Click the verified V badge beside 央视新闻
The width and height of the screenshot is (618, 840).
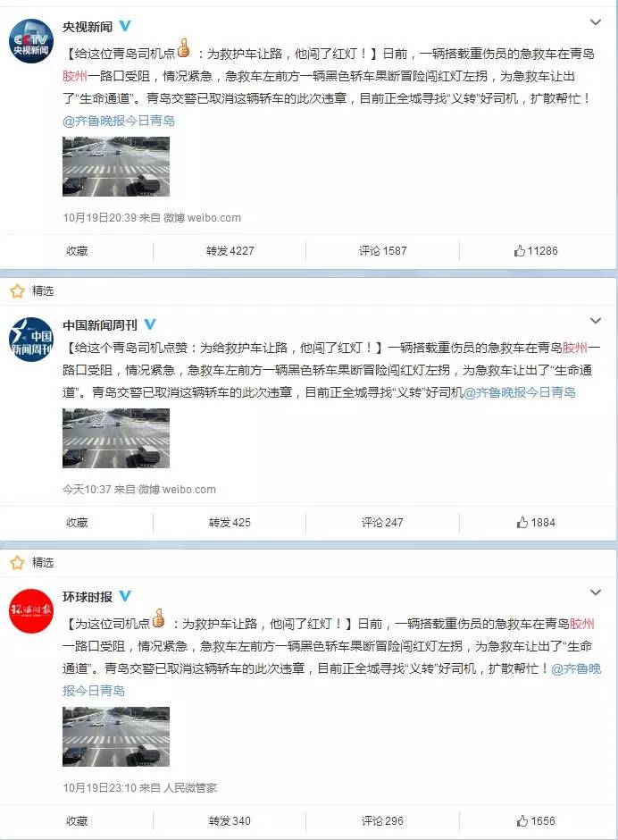[124, 26]
